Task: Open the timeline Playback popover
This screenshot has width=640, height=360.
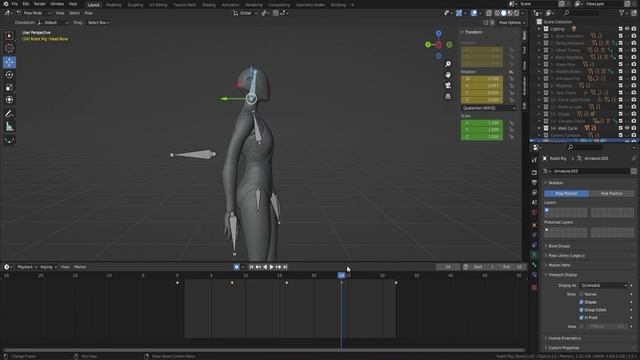Action: [x=27, y=267]
